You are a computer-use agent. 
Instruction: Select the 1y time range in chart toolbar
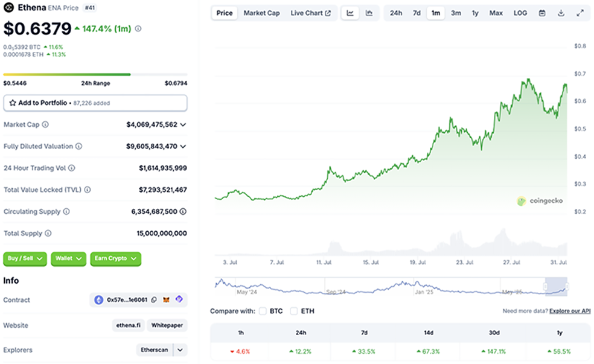pyautogui.click(x=475, y=13)
